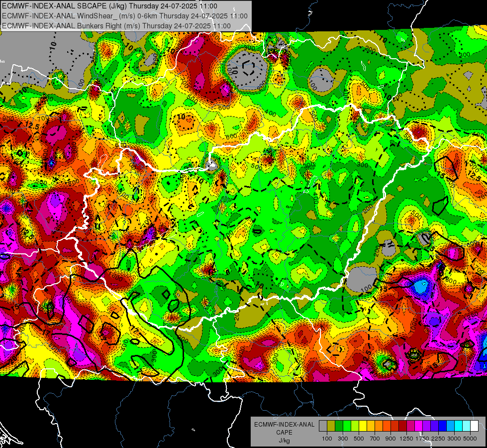Select the white legend swatch above 5000
The width and height of the screenshot is (487, 448).
tap(474, 426)
